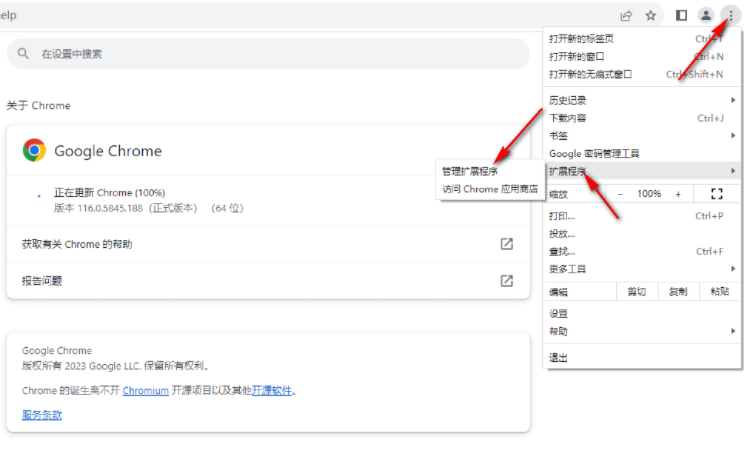Open external link icon for Chrome help
The height and width of the screenshot is (474, 744).
click(507, 244)
